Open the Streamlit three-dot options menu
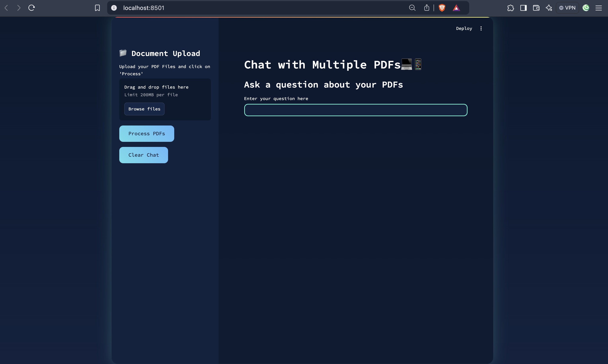This screenshot has height=364, width=608. pyautogui.click(x=481, y=28)
